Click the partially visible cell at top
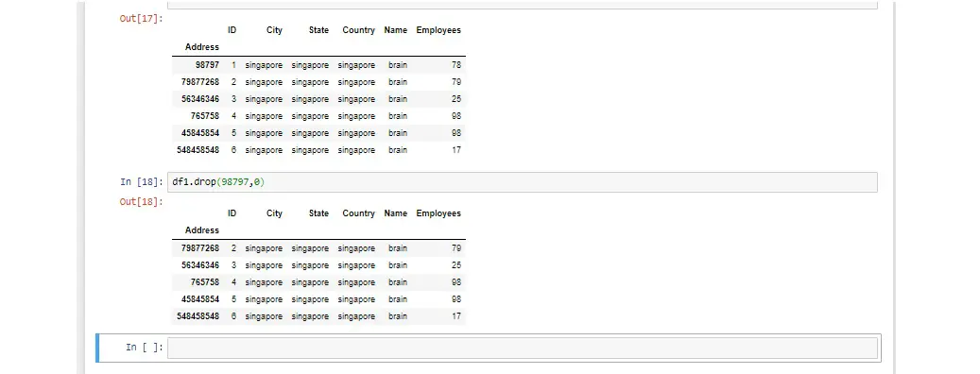The width and height of the screenshot is (980, 374). (x=522, y=5)
